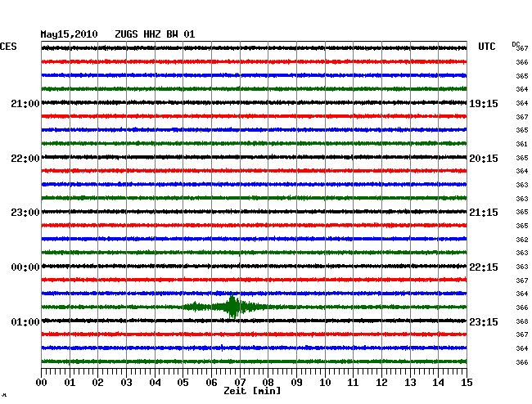Click the large seismic event peak on green trace
The height and width of the screenshot is (404, 532).
[x=232, y=307]
